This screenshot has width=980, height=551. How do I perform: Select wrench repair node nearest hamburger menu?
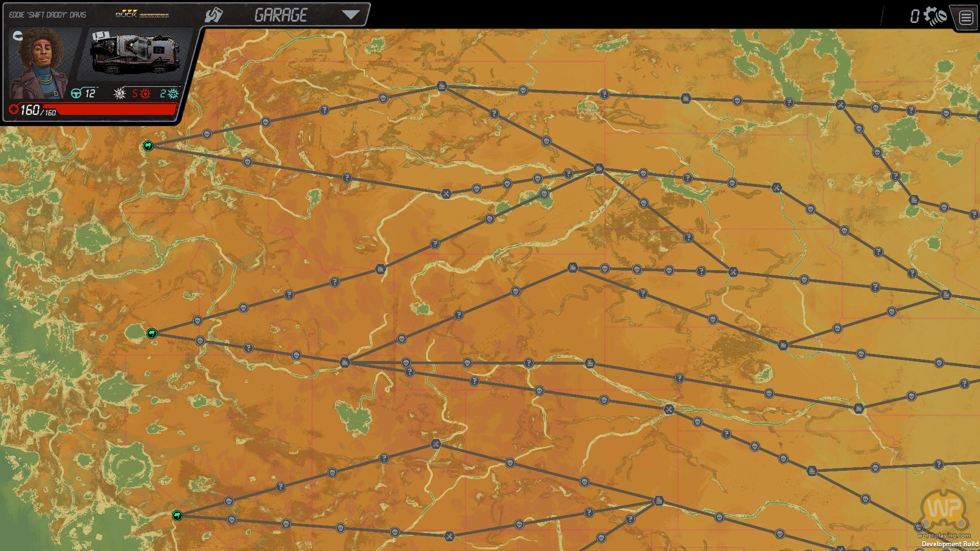click(841, 105)
